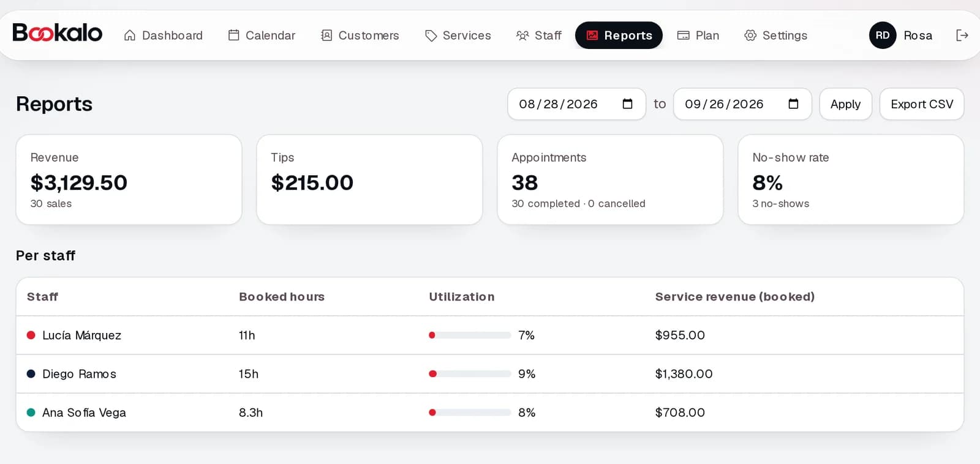Click the Booked hours column header
980x464 pixels.
282,297
